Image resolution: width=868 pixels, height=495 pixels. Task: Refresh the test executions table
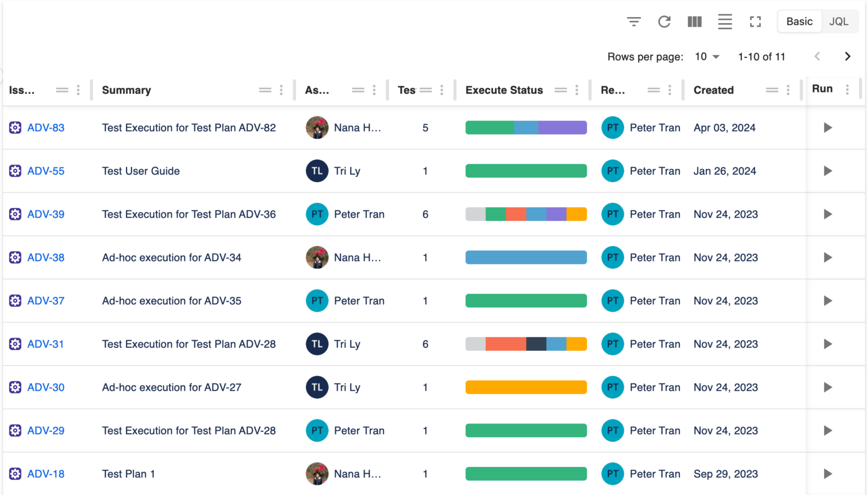click(x=664, y=21)
